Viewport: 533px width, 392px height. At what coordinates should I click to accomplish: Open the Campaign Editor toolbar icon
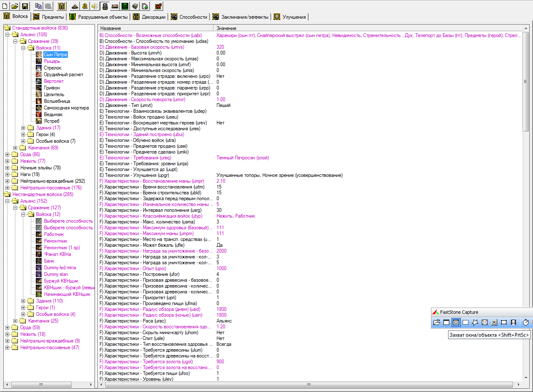[x=115, y=6]
